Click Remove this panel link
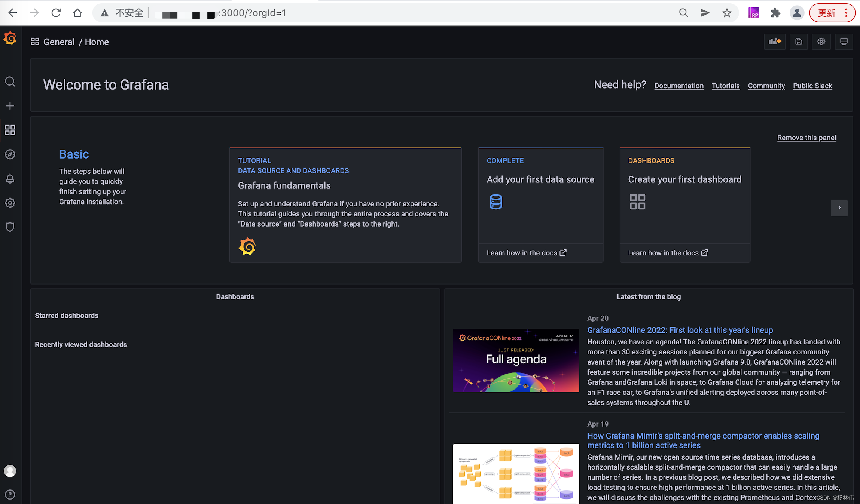860x504 pixels. pyautogui.click(x=806, y=138)
